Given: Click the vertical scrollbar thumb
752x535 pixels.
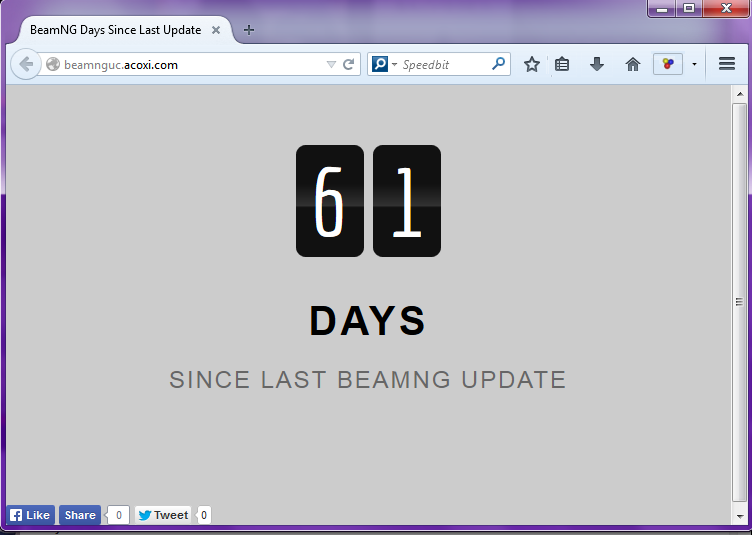Looking at the screenshot, I should [x=739, y=302].
